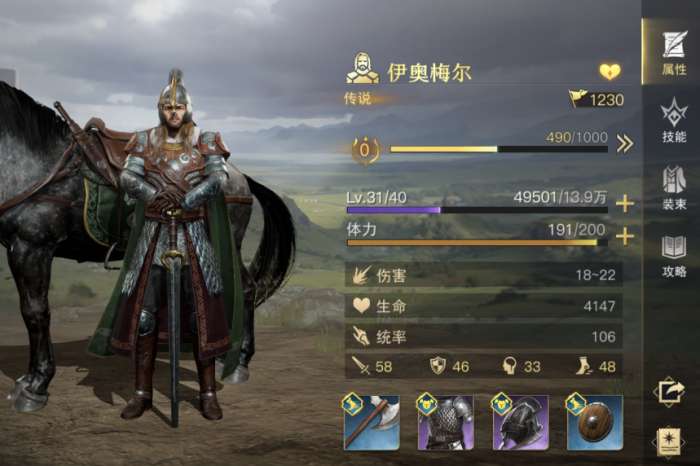
Task: Open the 属性 attributes tab
Action: (x=673, y=52)
